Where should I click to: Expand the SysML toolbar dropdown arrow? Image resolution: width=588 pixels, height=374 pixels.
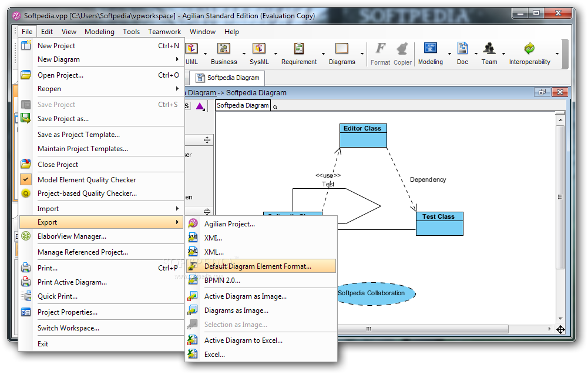(x=275, y=54)
